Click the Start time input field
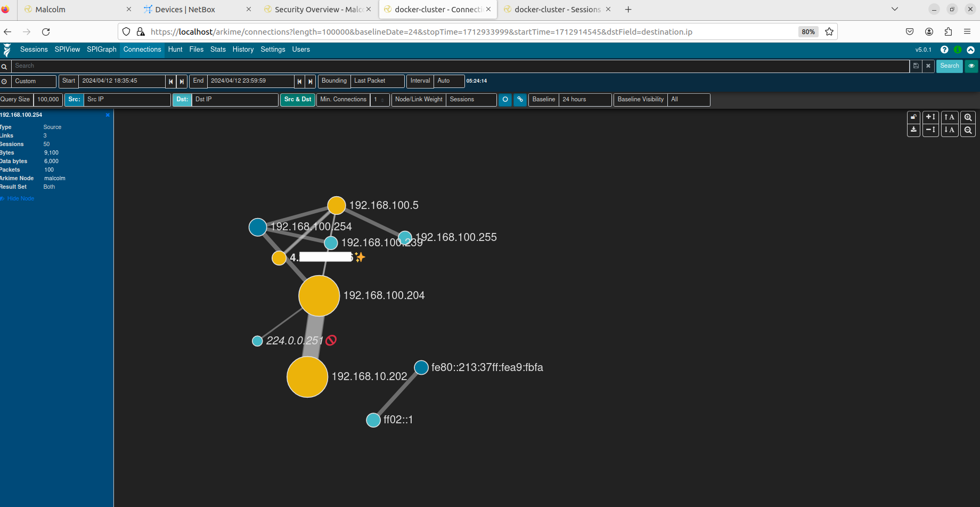 click(122, 81)
